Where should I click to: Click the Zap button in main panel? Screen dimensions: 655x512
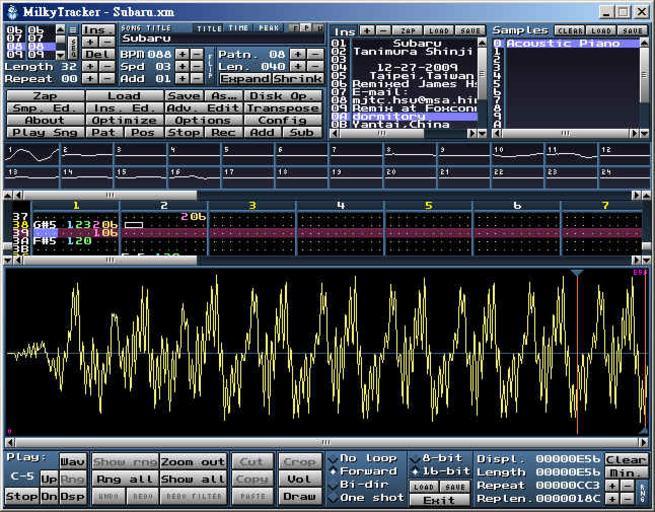pos(44,96)
